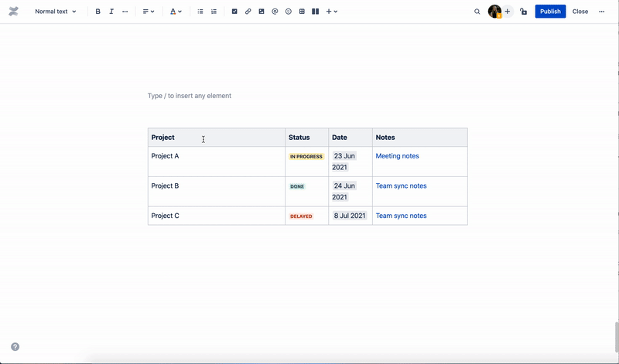Viewport: 619px width, 364px height.
Task: Invite collaborators with plus button
Action: pos(508,12)
